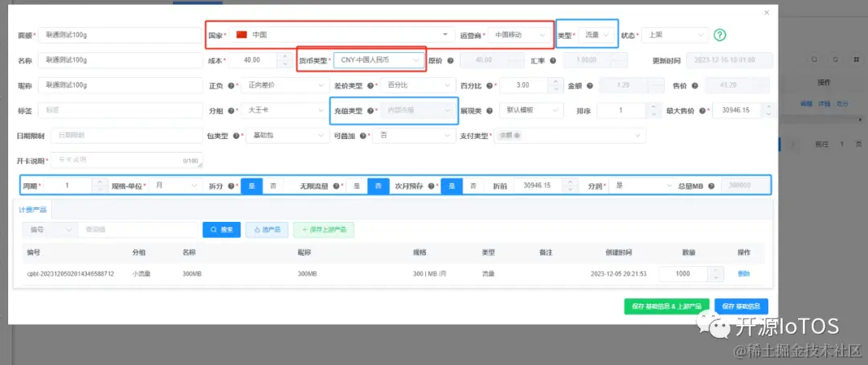Click the China flag icon in 国家

241,35
